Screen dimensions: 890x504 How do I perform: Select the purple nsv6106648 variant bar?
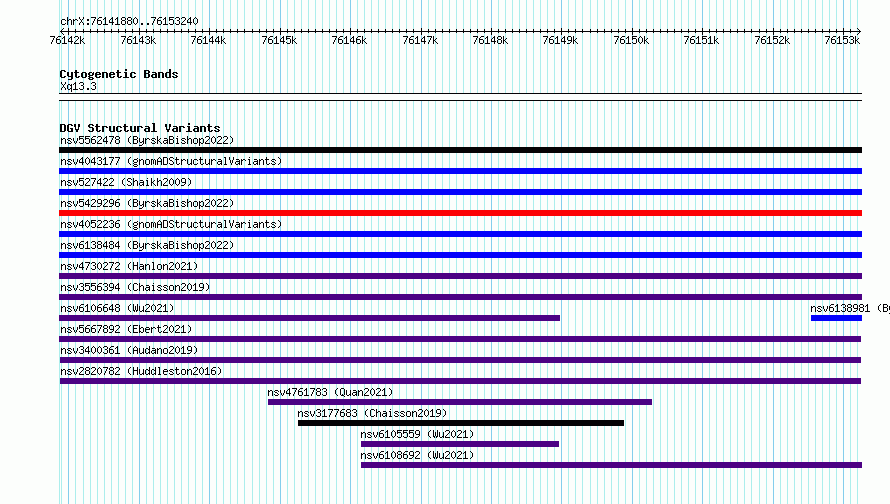tap(309, 318)
